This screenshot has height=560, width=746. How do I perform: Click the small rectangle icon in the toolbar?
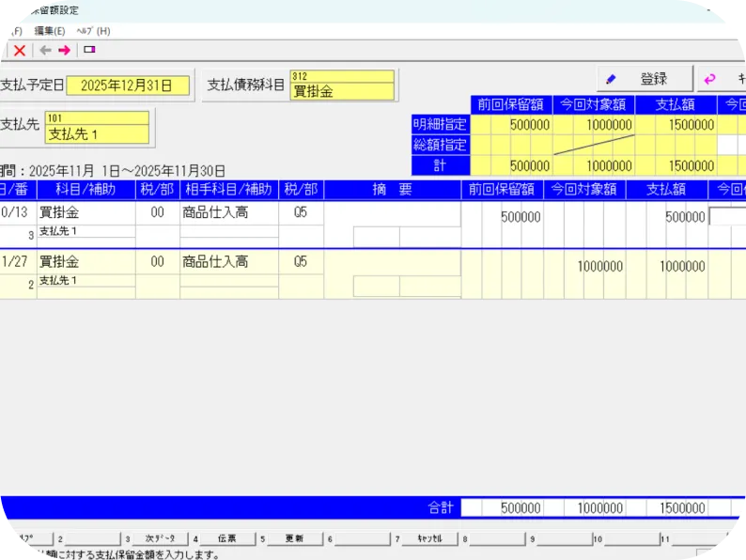point(89,50)
